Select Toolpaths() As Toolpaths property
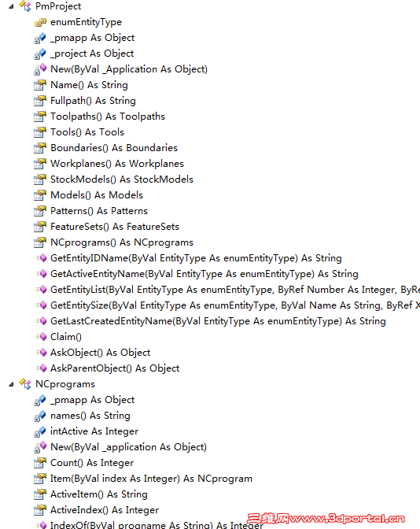This screenshot has width=420, height=529. point(108,117)
